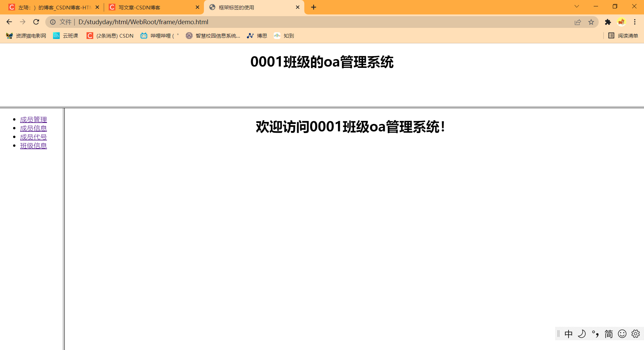The height and width of the screenshot is (350, 644).
Task: Open the 云班课 bookmark icon
Action: coord(56,36)
